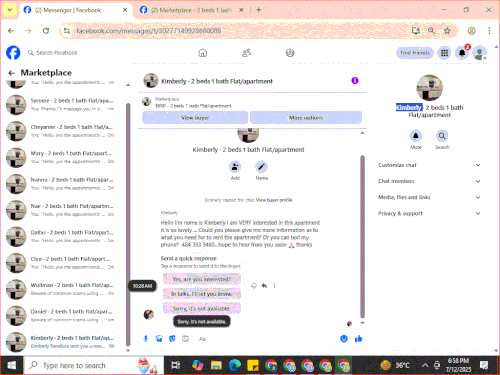
Task: Click the sticker icon in composer
Action: click(172, 339)
